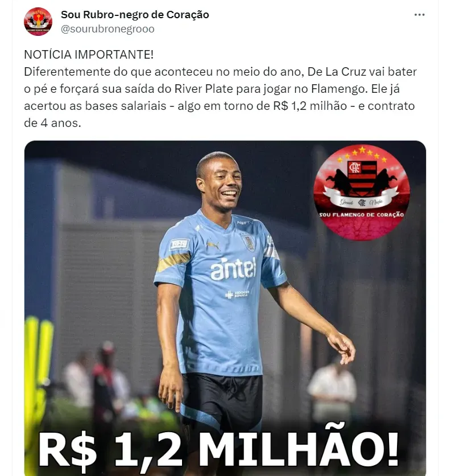This screenshot has height=476, width=459.
Task: Open the attached De La Cruz photo
Action: point(225,308)
